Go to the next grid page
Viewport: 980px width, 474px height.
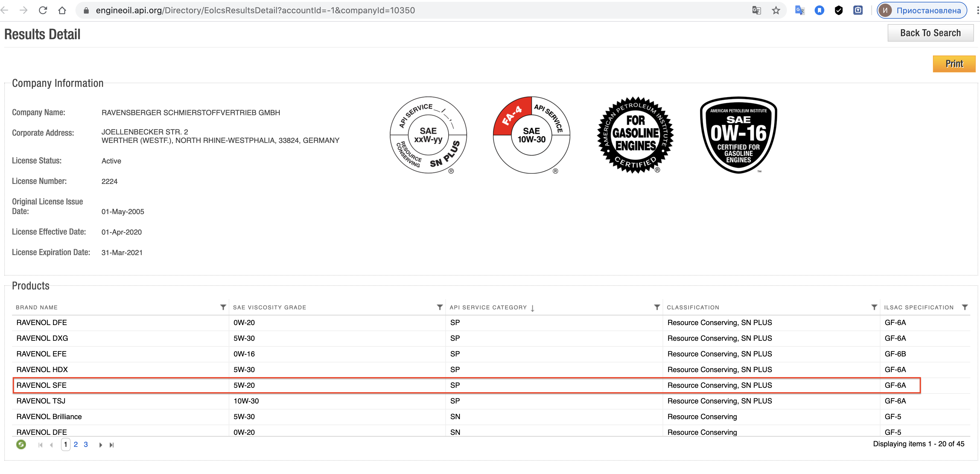pos(100,445)
